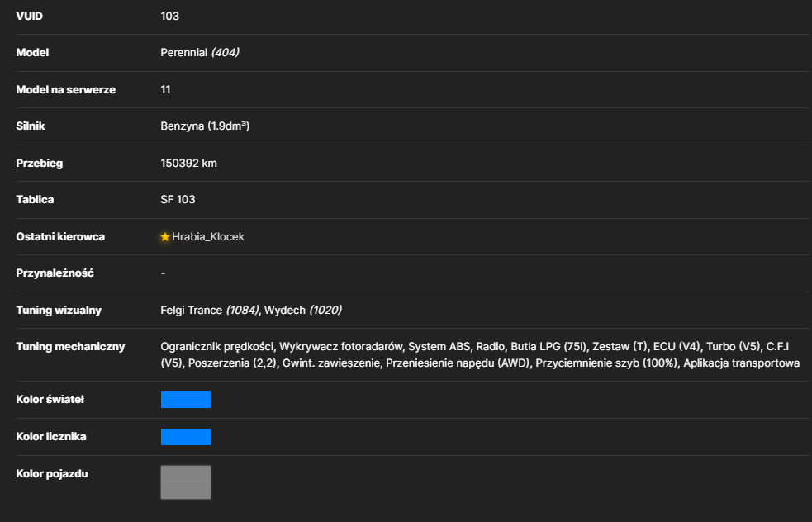Click the VUID row label
This screenshot has height=522, width=812.
[x=30, y=16]
